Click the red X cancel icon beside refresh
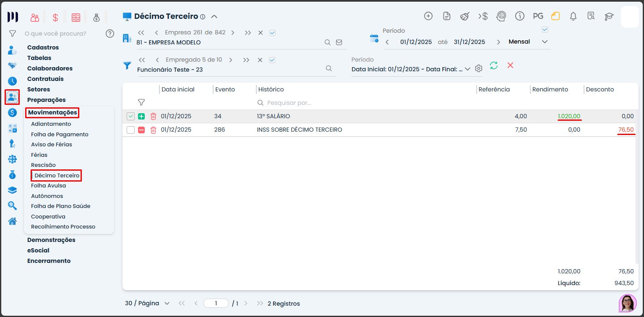644x317 pixels. (510, 65)
